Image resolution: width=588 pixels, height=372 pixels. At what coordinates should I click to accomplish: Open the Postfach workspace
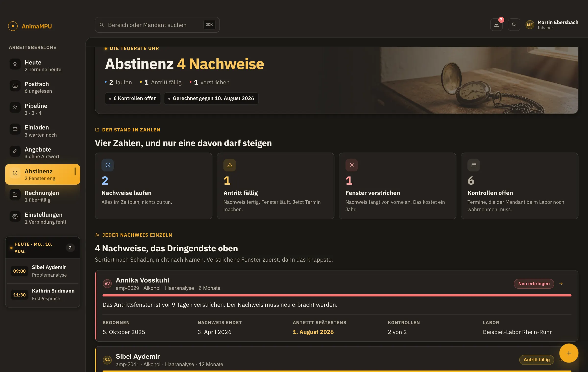coord(43,87)
